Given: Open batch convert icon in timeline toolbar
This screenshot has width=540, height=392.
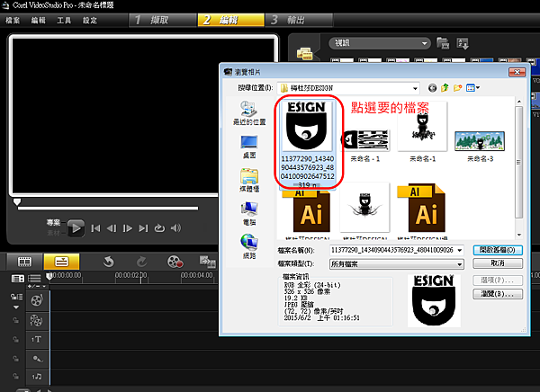Looking at the screenshot, I should [x=208, y=262].
